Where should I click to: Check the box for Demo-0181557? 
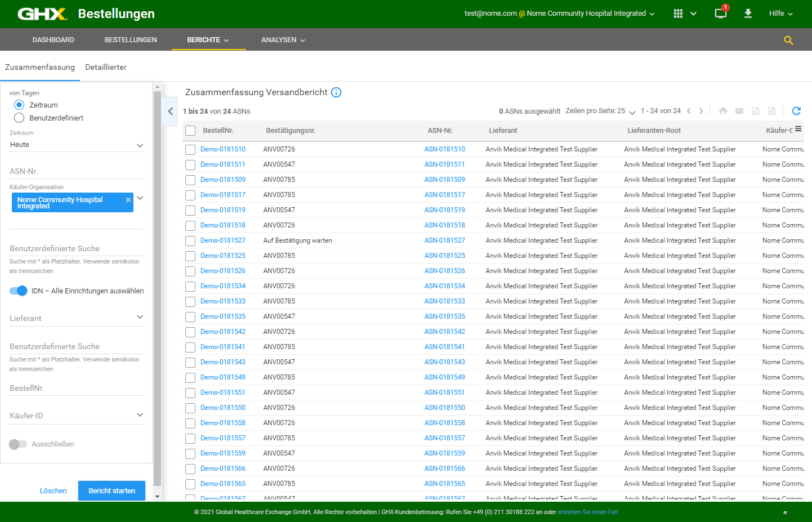(x=190, y=439)
